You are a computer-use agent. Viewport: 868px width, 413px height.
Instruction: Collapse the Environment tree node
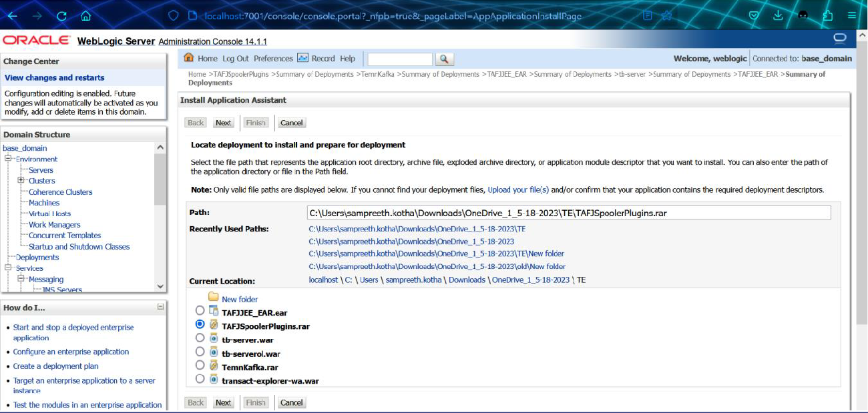[9, 159]
